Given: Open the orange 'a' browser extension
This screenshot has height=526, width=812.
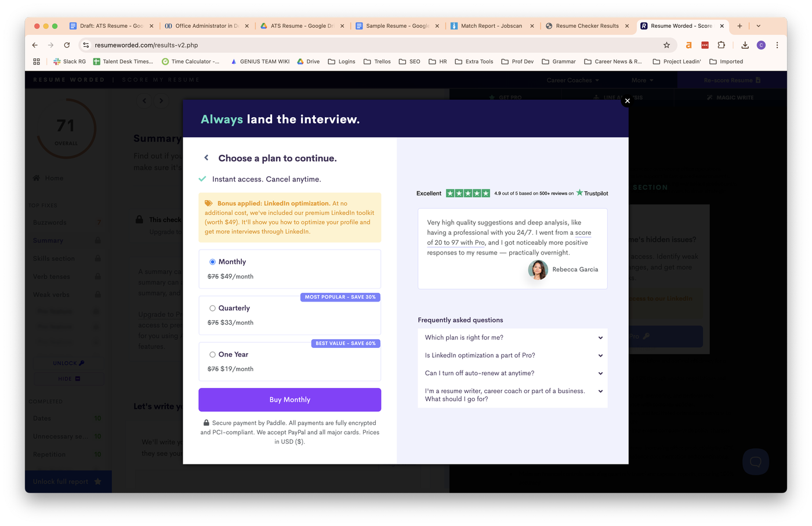Looking at the screenshot, I should point(688,45).
